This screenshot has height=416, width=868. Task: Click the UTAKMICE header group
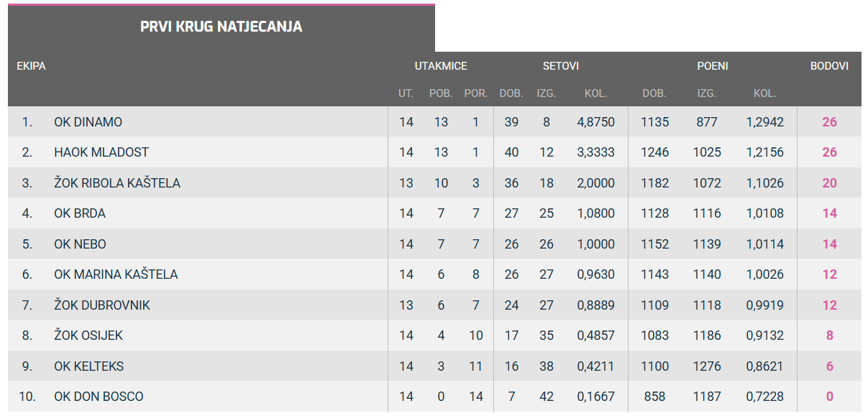point(441,66)
